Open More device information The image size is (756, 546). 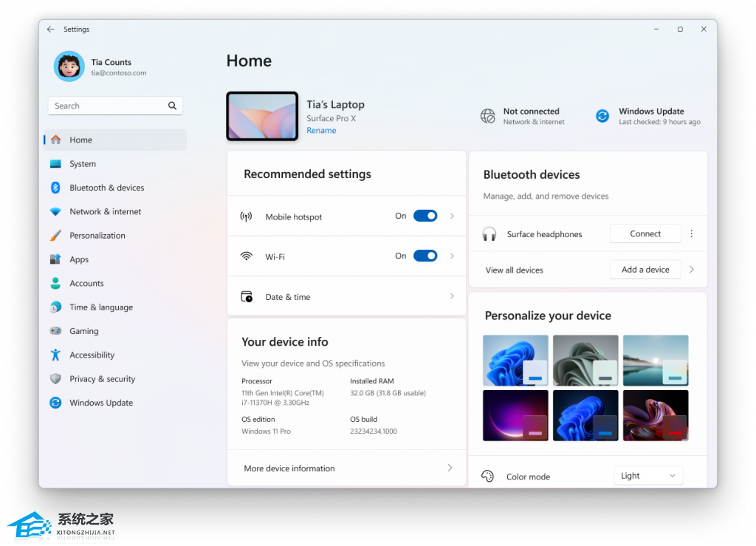[x=347, y=468]
